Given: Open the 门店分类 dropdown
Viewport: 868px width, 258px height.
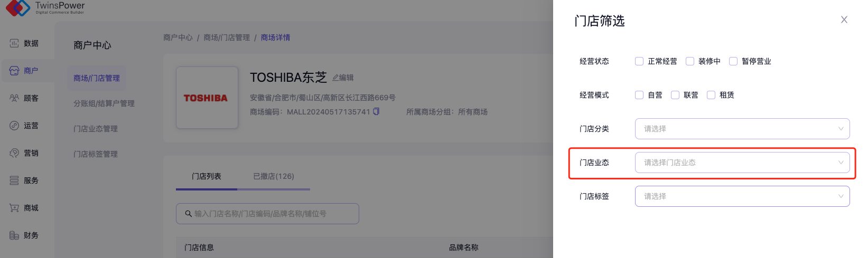Looking at the screenshot, I should (x=742, y=129).
